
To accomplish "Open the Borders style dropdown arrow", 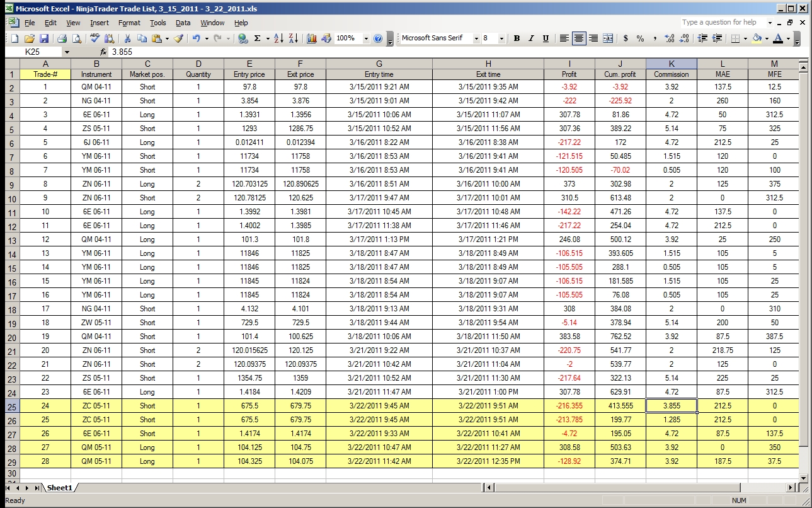I will point(745,38).
